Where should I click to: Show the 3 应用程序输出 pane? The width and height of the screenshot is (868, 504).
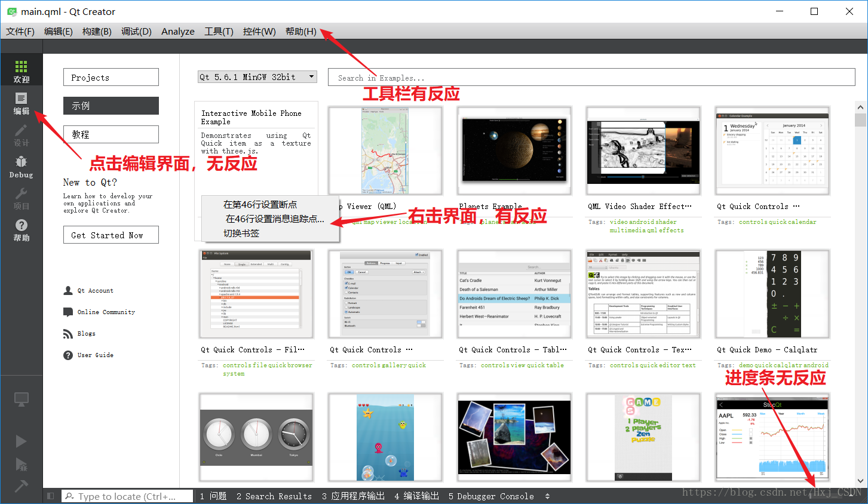(353, 496)
